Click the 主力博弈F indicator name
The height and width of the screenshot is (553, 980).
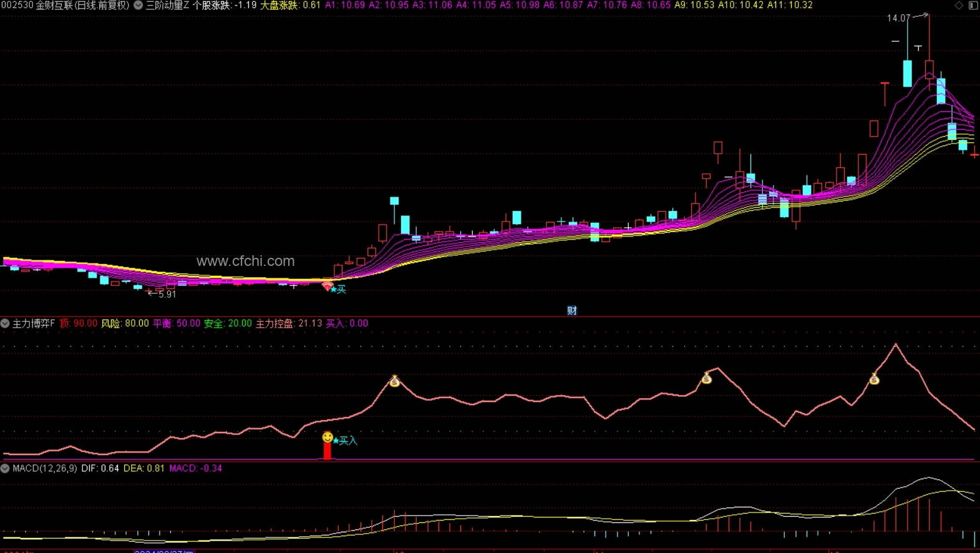[34, 323]
